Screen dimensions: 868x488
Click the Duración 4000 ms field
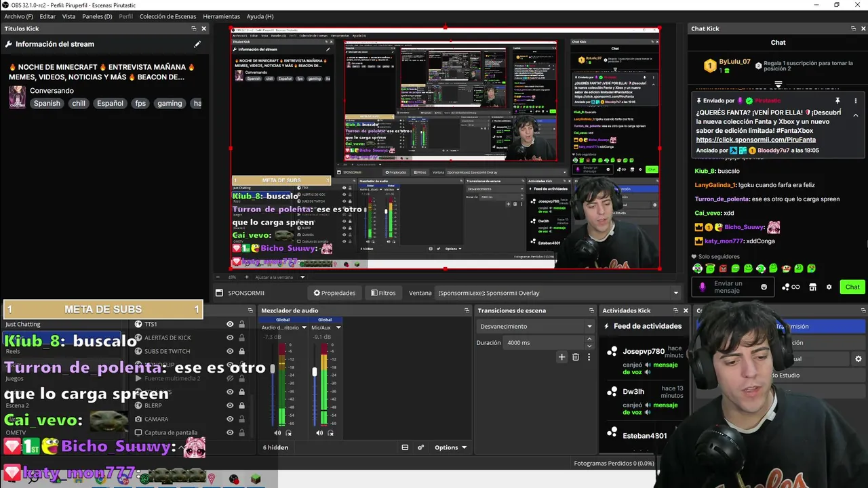point(545,342)
